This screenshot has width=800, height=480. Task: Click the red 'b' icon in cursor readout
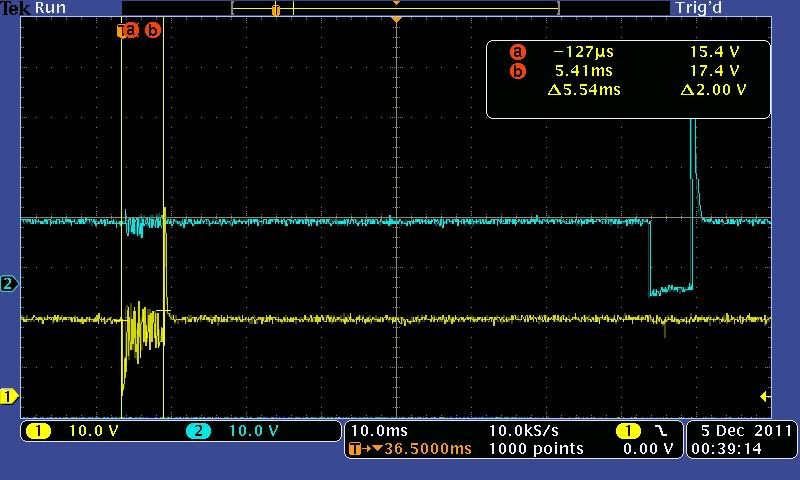tap(517, 71)
